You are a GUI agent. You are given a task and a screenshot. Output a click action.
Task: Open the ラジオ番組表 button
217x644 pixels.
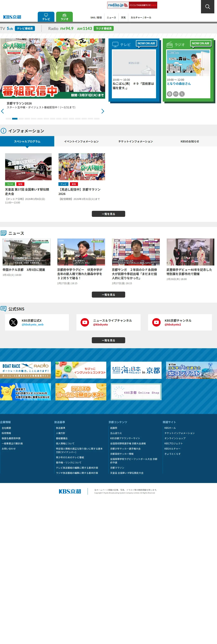(104, 28)
